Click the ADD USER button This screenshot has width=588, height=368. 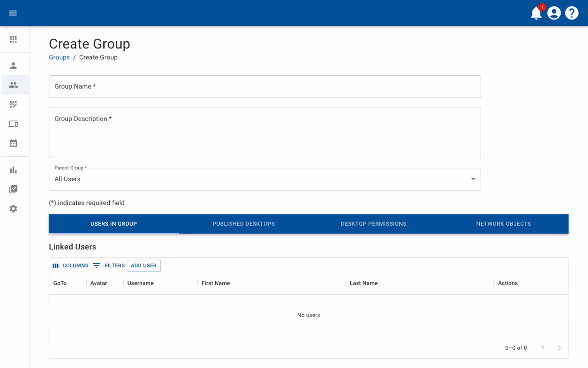pyautogui.click(x=144, y=265)
